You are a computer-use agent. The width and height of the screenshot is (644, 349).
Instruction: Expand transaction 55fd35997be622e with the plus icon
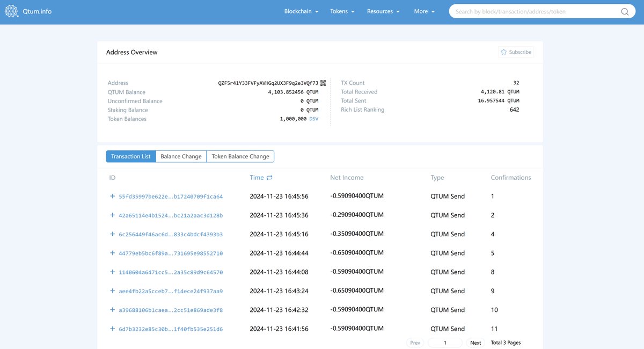coord(112,196)
